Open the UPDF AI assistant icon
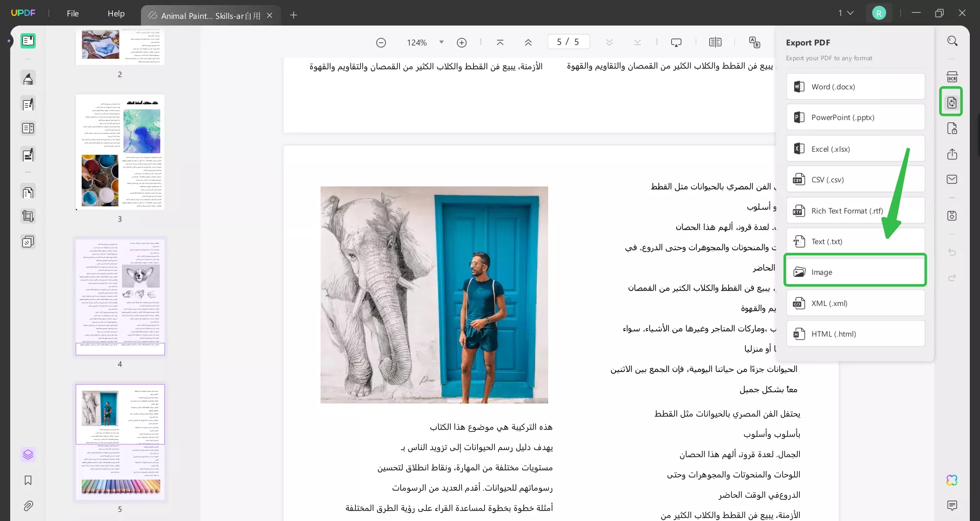This screenshot has height=521, width=980. (x=952, y=480)
